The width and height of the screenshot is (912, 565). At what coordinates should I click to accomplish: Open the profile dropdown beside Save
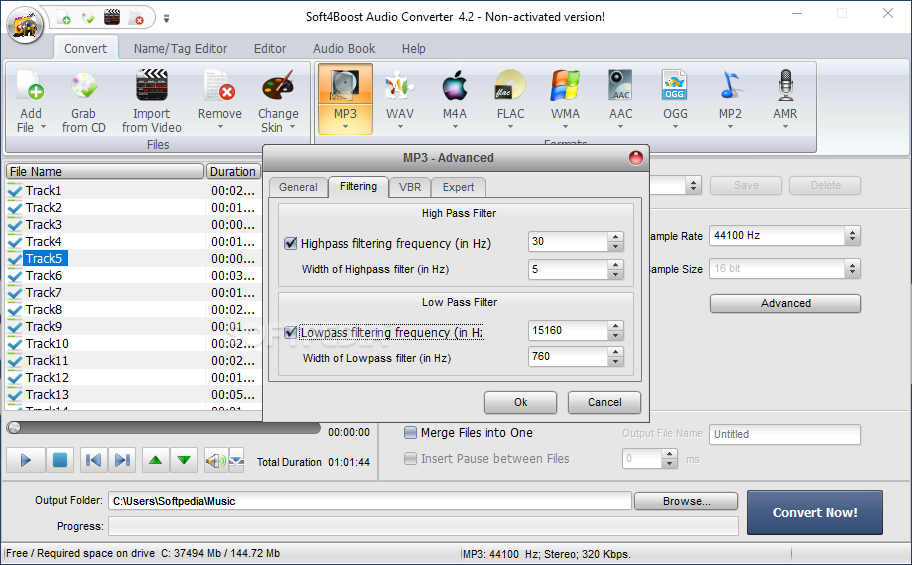[x=693, y=186]
